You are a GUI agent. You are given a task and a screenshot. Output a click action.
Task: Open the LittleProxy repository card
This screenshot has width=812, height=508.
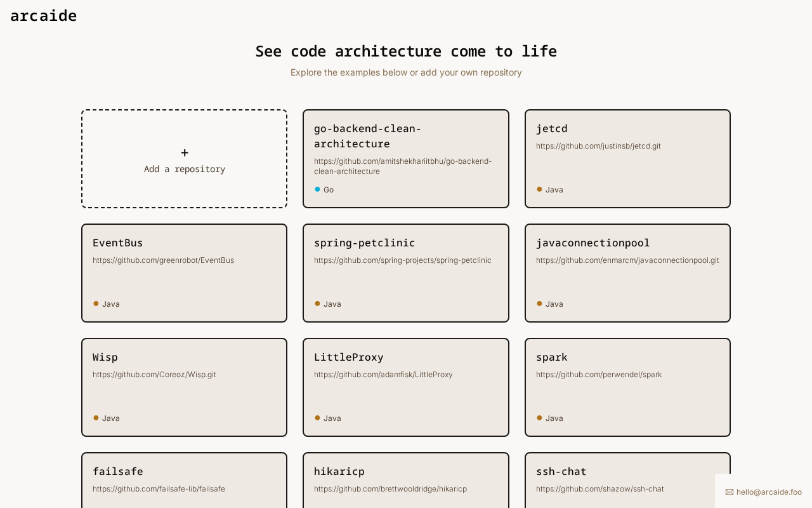(406, 387)
